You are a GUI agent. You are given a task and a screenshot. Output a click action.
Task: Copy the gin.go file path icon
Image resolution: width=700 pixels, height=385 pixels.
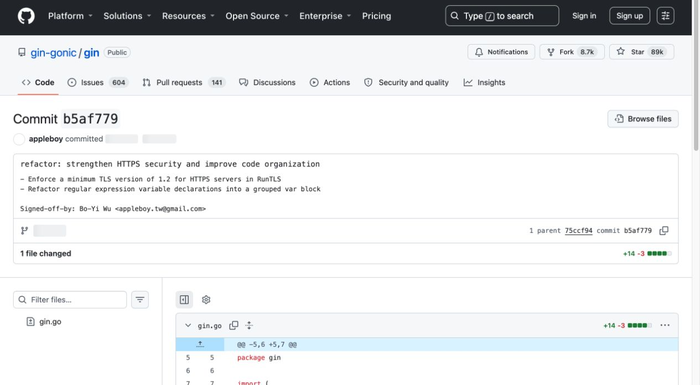233,326
